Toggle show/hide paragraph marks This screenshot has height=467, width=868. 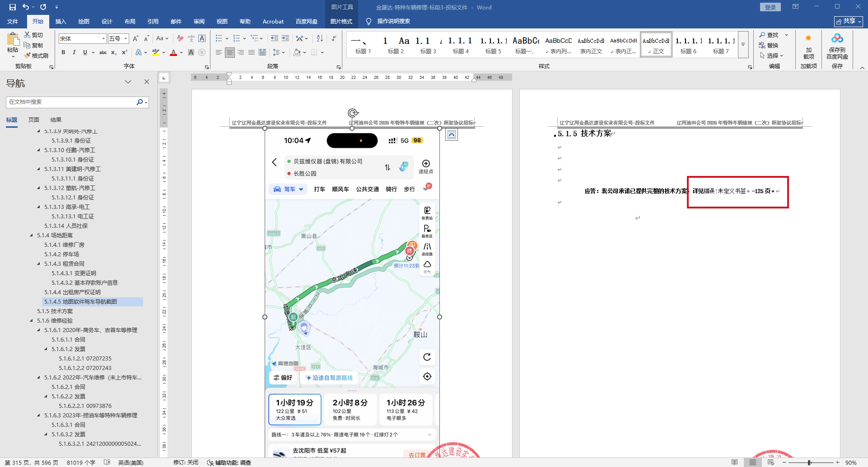click(334, 38)
